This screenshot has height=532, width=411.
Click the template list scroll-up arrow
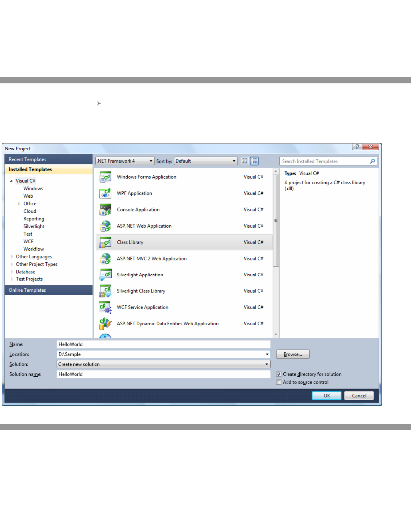[276, 171]
